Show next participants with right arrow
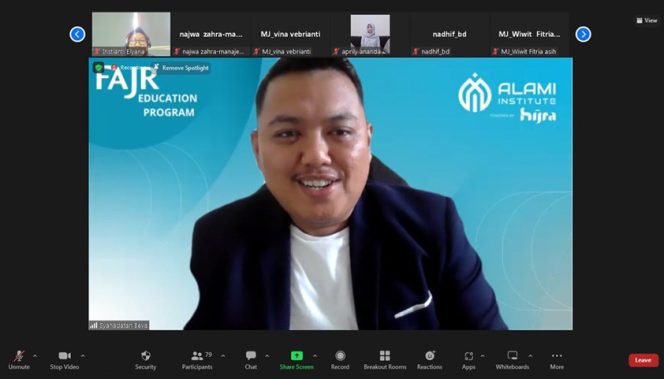The height and width of the screenshot is (379, 664). pyautogui.click(x=583, y=34)
